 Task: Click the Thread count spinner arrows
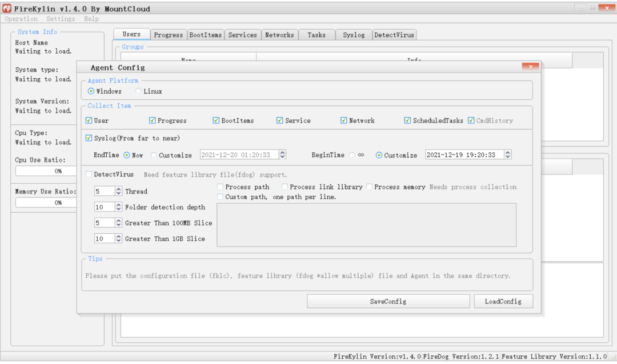click(x=118, y=191)
